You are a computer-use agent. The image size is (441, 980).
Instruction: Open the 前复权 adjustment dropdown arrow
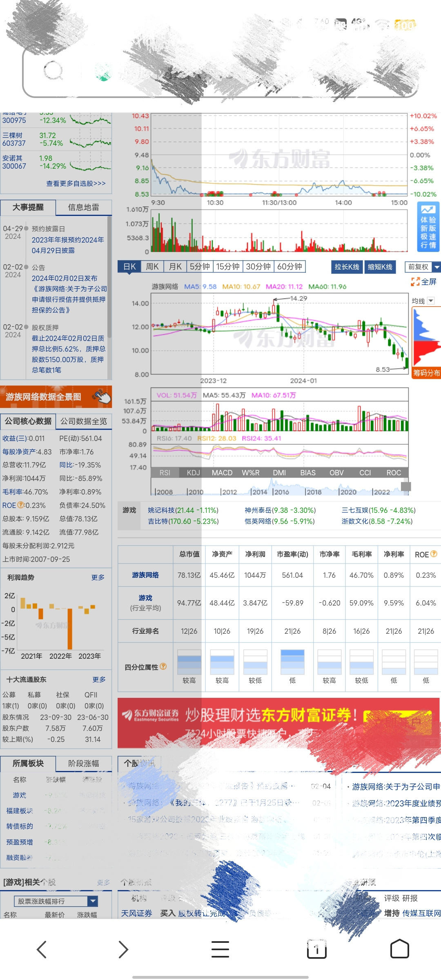[437, 267]
